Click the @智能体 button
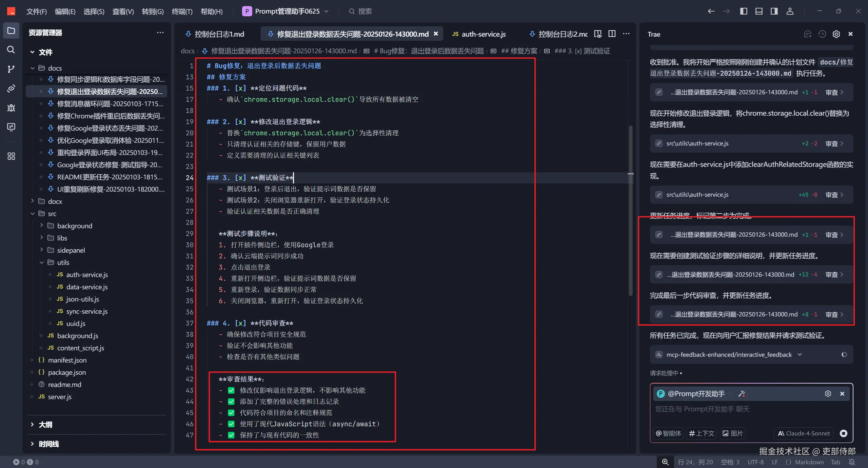The height and width of the screenshot is (468, 868). pyautogui.click(x=669, y=433)
